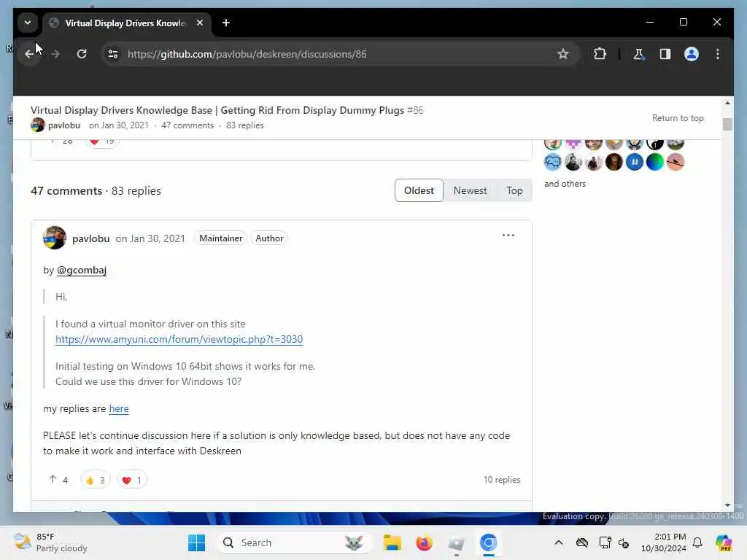Reload the current GitHub page
Viewport: 747px width, 560px height.
pos(82,54)
